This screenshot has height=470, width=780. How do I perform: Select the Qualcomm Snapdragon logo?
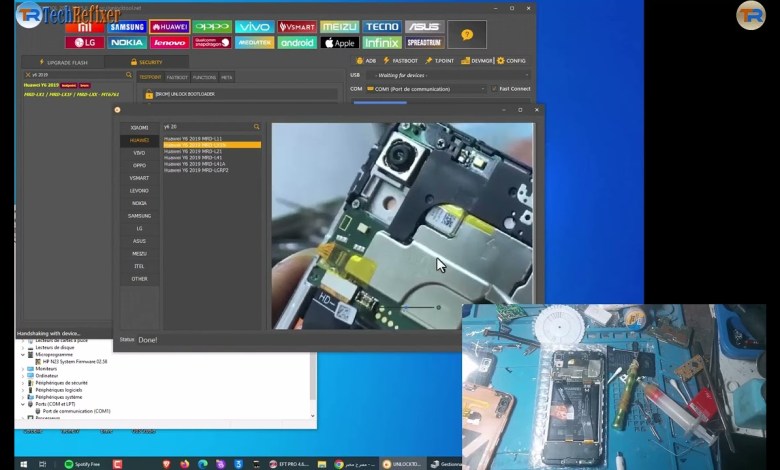point(212,43)
